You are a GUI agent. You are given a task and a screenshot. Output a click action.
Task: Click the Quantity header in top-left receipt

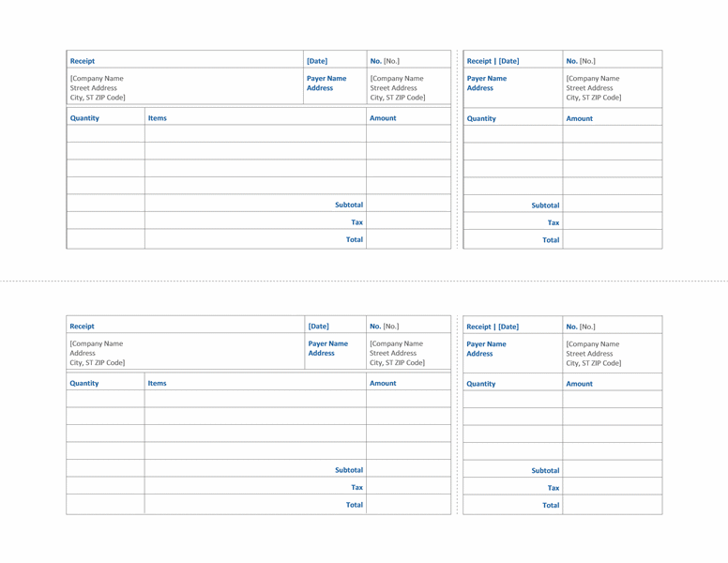84,118
